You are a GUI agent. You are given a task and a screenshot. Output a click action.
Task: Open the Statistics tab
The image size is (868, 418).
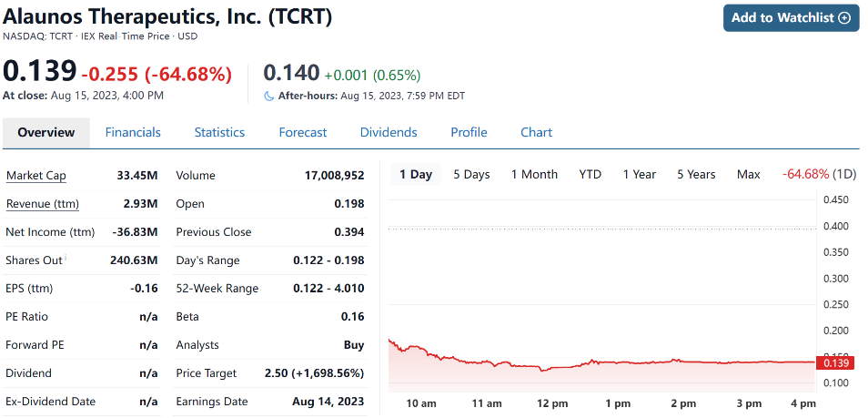[x=219, y=132]
